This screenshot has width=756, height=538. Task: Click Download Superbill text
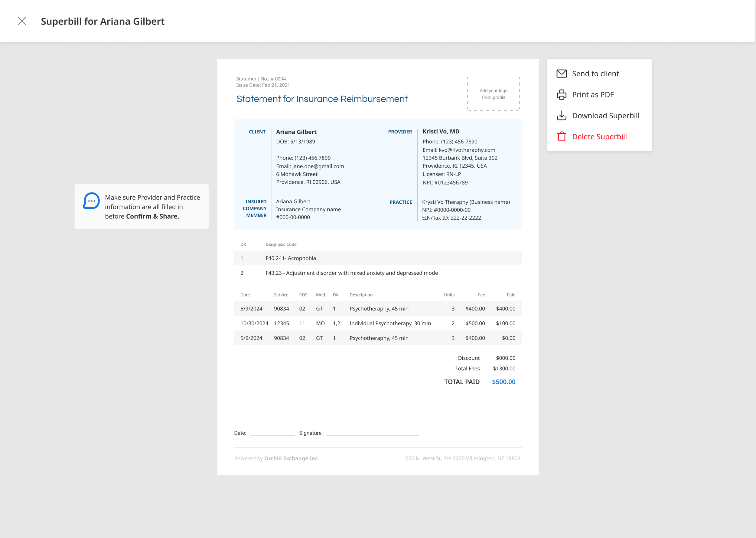605,116
